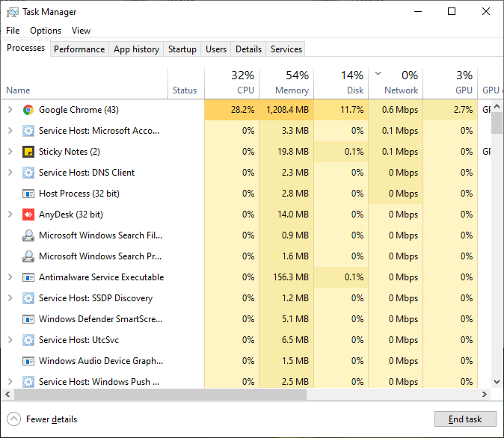Click the red AnyDesk icon

click(28, 215)
